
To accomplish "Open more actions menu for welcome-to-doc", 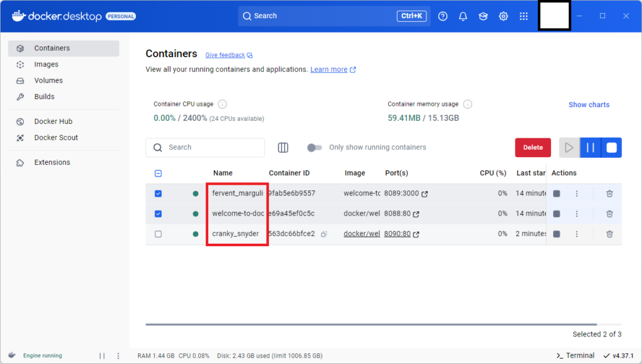I will pos(577,214).
